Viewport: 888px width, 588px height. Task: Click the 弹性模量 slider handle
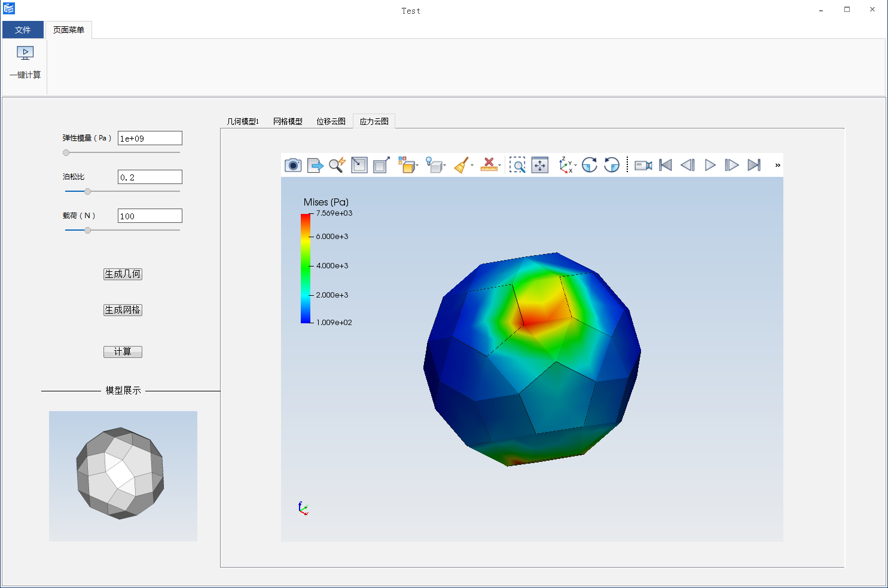66,153
